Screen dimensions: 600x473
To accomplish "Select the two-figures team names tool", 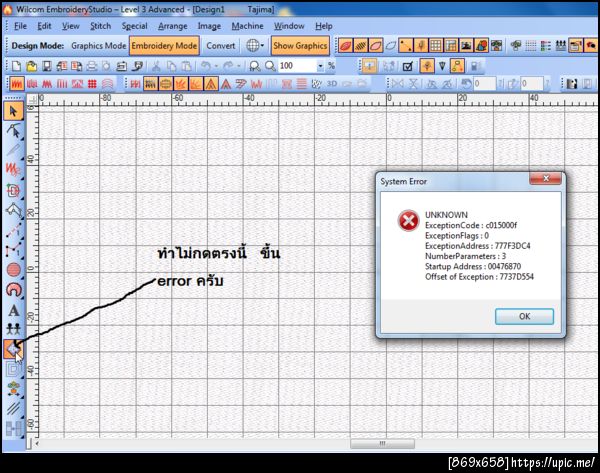I will point(13,329).
